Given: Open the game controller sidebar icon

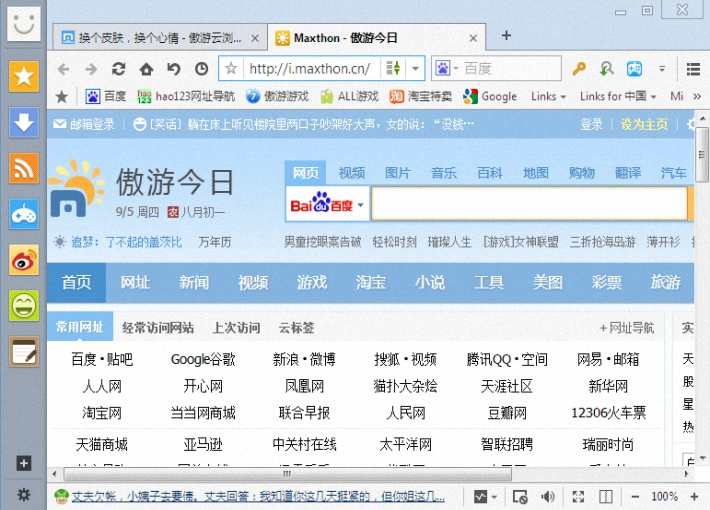Looking at the screenshot, I should pyautogui.click(x=24, y=214).
